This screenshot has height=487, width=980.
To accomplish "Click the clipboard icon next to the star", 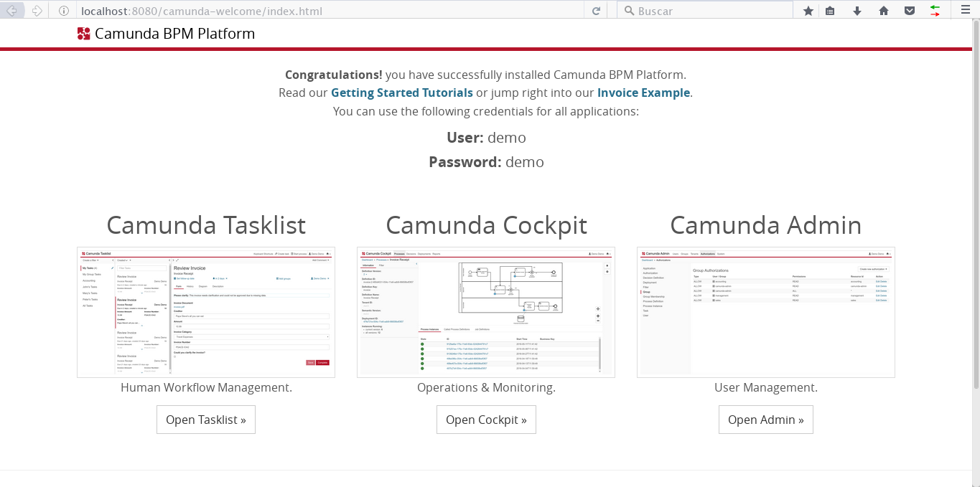I will 831,10.
